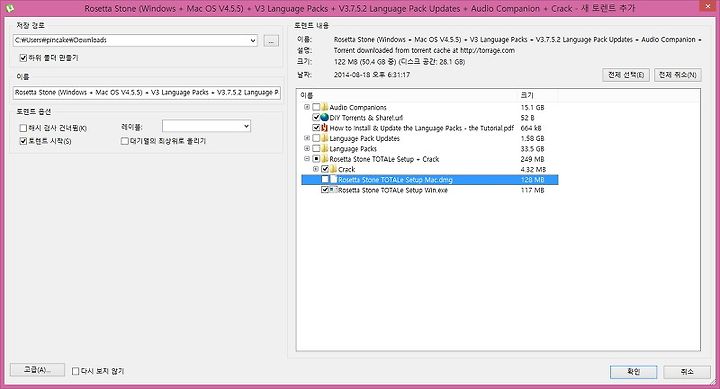The width and height of the screenshot is (720, 389).
Task: Click the 249 MB size value
Action: click(532, 159)
